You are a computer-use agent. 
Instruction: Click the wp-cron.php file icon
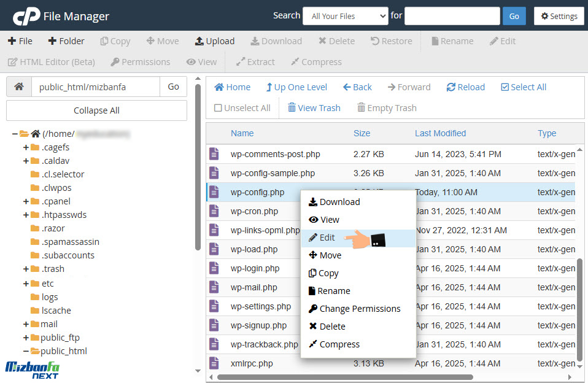[x=214, y=211]
